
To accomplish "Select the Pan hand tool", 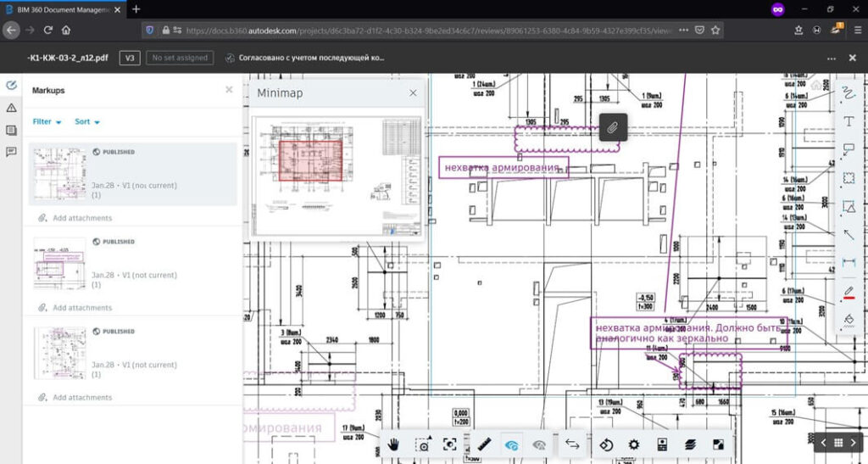I will [393, 444].
